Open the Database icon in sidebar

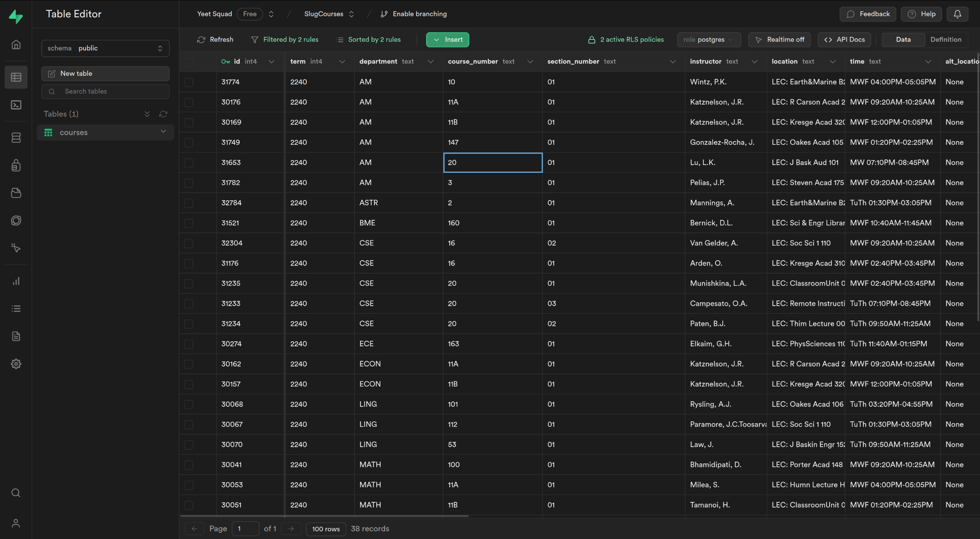point(16,138)
